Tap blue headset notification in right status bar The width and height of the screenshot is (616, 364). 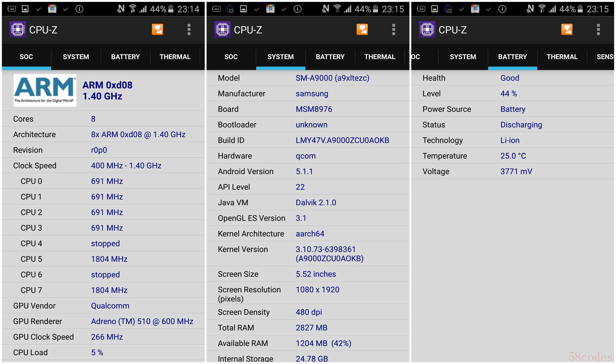[x=448, y=9]
